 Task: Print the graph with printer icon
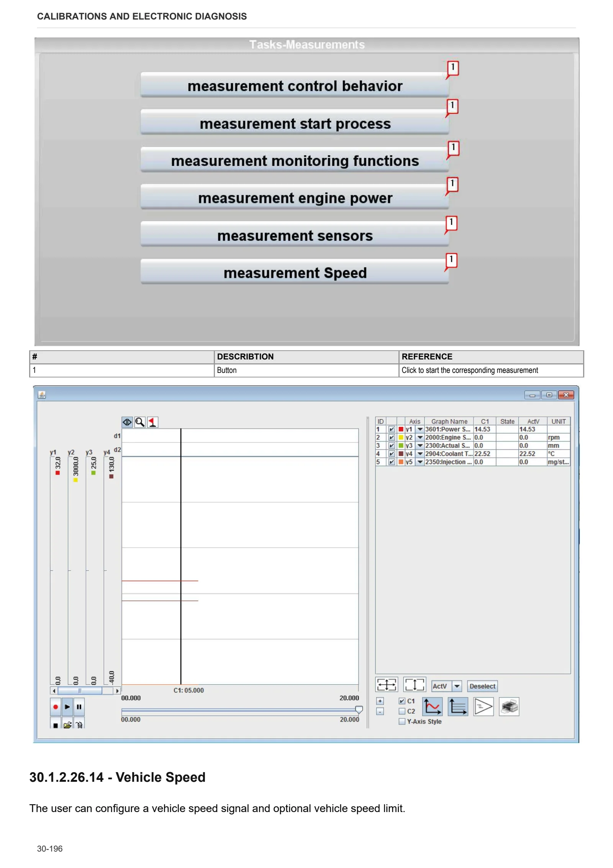coord(509,707)
